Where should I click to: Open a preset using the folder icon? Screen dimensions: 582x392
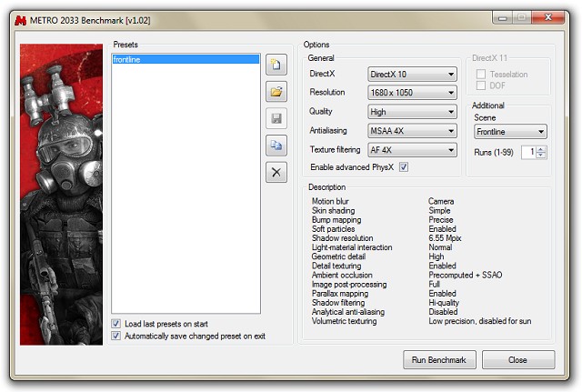pyautogui.click(x=276, y=92)
